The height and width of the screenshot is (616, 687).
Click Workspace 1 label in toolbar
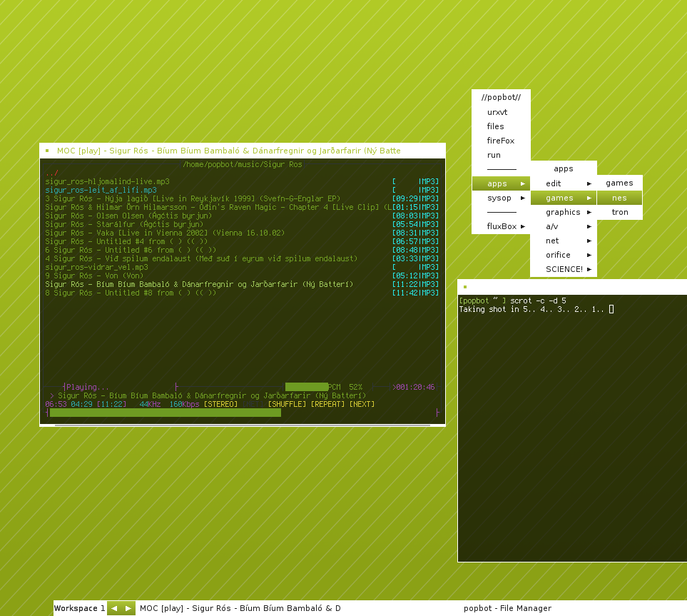click(x=80, y=608)
